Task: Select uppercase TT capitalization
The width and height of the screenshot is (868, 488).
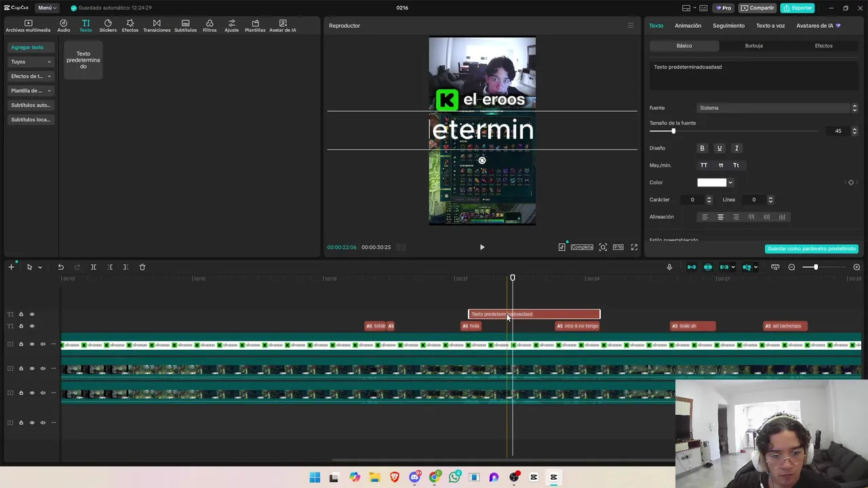Action: click(x=704, y=165)
